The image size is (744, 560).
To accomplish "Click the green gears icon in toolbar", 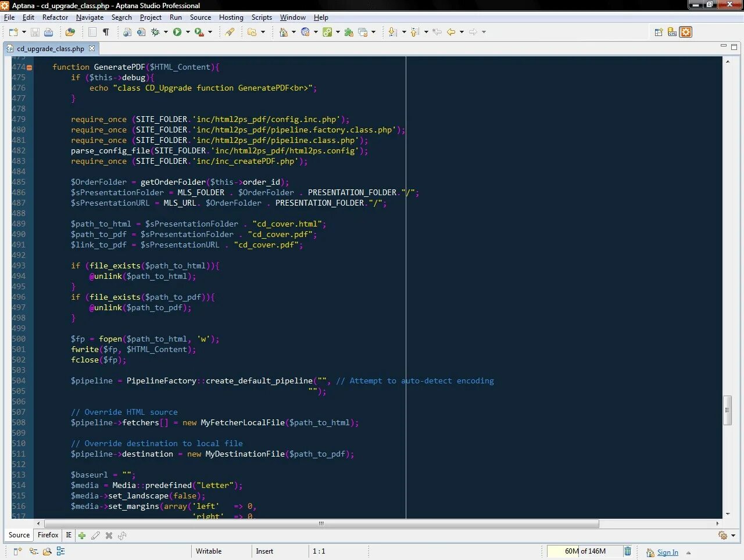I will point(327,32).
